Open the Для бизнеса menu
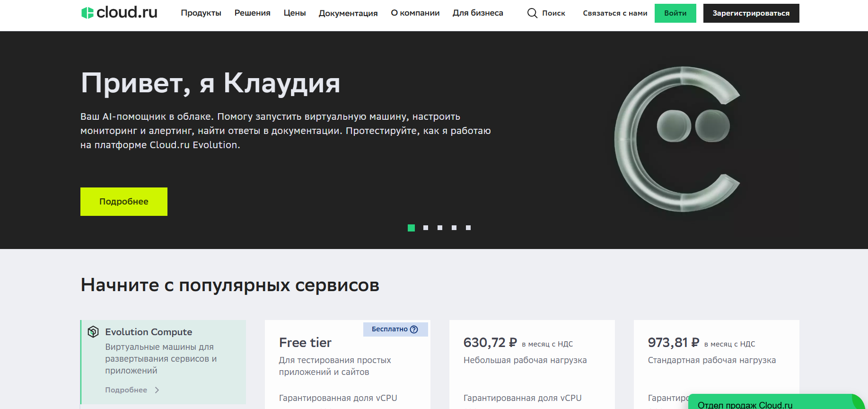This screenshot has width=868, height=409. pyautogui.click(x=478, y=13)
